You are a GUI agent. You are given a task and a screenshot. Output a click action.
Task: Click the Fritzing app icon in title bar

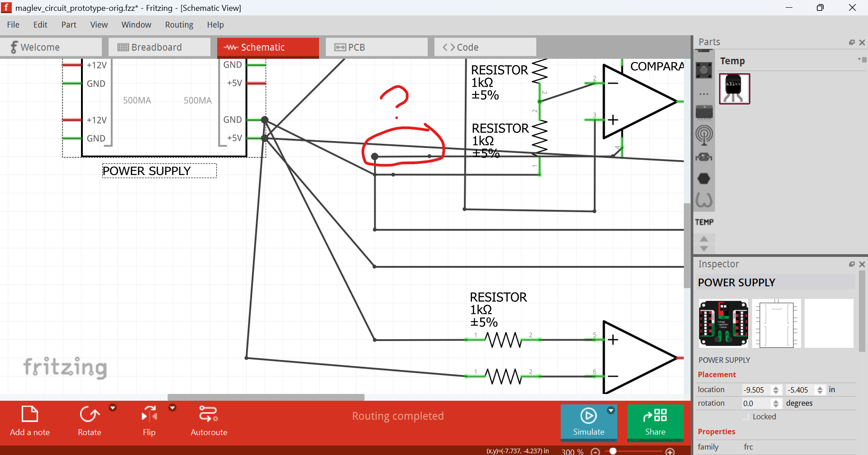[7, 8]
